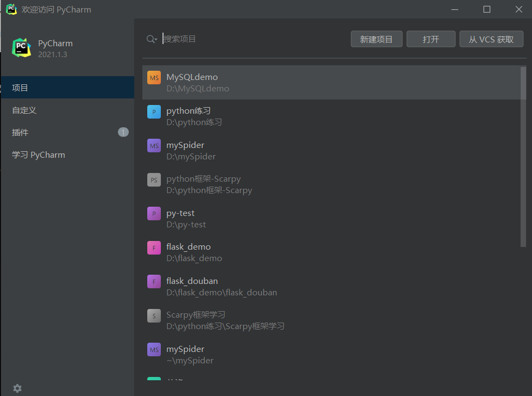The width and height of the screenshot is (532, 396).
Task: Click the python练习 blue P project icon
Action: click(x=154, y=112)
